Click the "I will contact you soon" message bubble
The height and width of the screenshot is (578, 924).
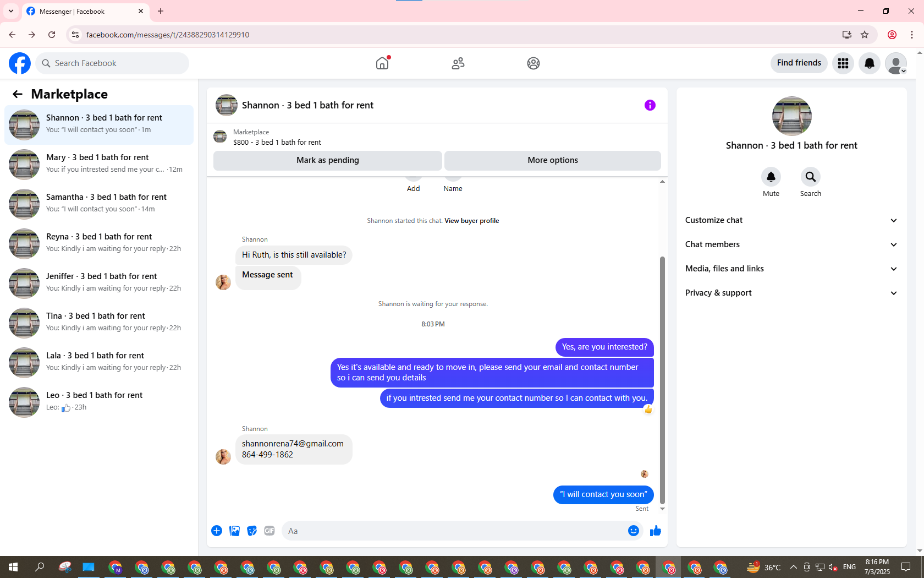[x=603, y=494]
